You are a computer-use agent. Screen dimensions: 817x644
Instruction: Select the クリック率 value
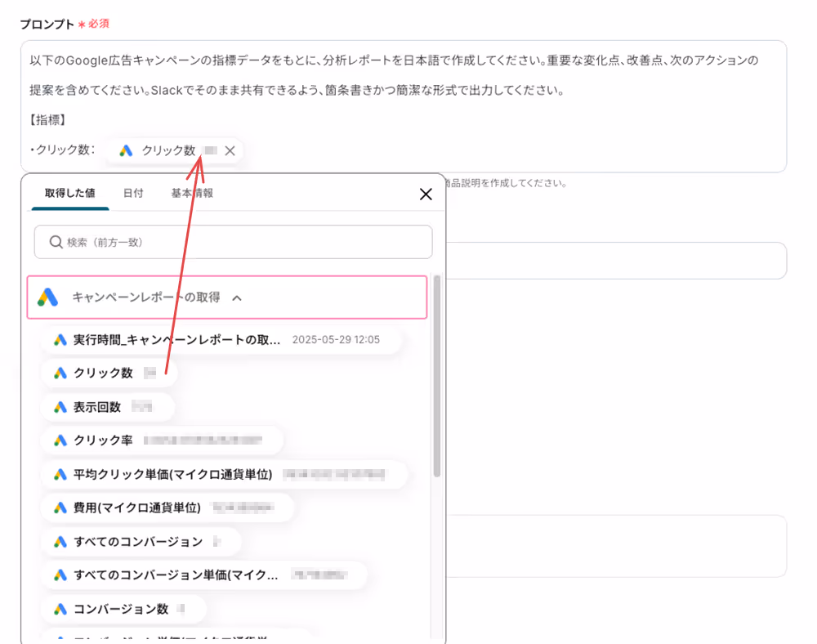point(162,441)
